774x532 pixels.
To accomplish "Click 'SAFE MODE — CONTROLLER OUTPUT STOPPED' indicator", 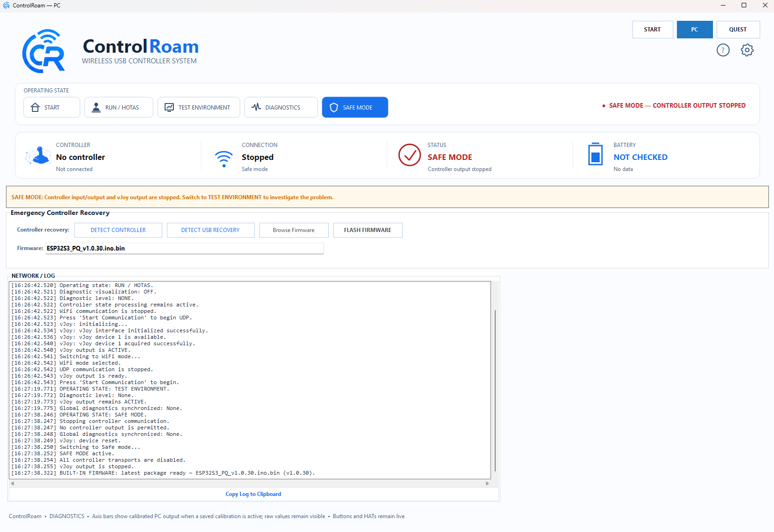I will [674, 106].
